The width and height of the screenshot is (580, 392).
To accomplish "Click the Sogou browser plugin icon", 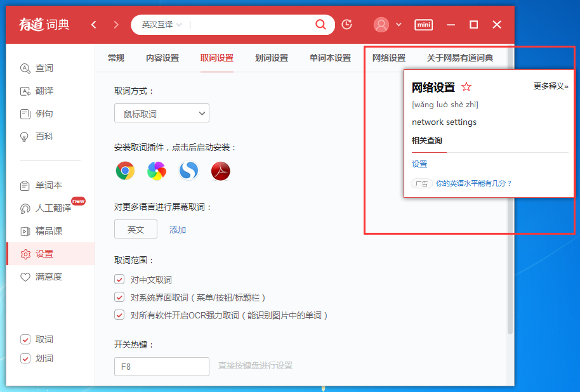I will click(188, 171).
